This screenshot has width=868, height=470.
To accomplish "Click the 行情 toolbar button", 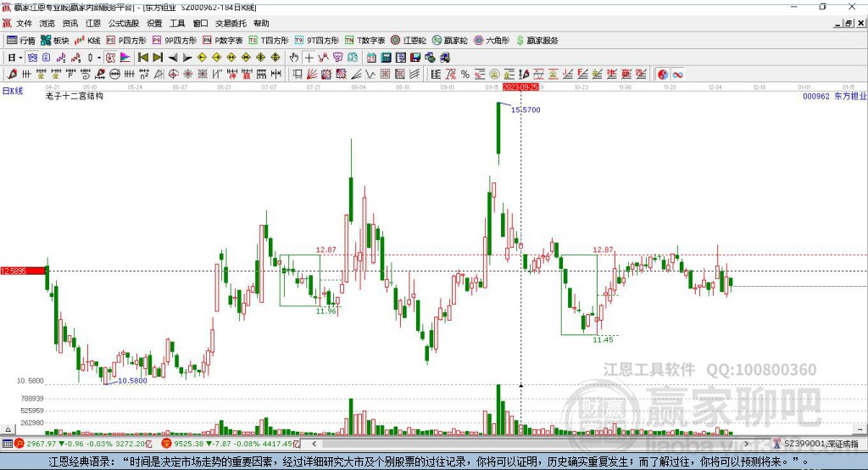I will tap(21, 41).
